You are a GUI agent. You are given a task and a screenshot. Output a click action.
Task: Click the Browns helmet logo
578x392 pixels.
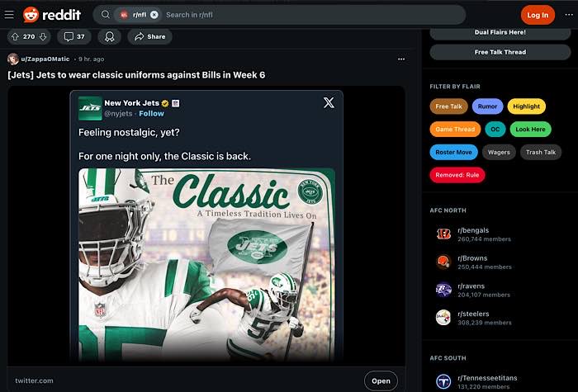443,262
